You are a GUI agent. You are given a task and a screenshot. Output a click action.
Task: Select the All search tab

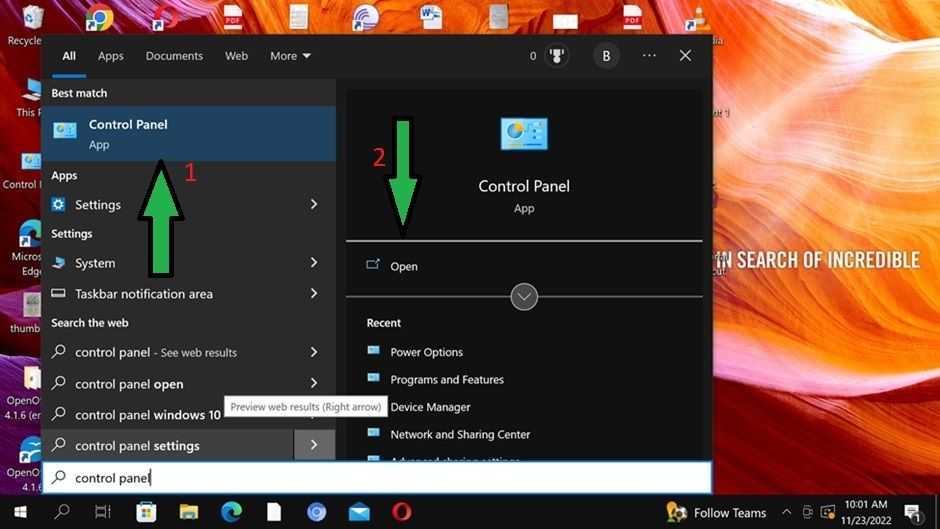(x=69, y=56)
